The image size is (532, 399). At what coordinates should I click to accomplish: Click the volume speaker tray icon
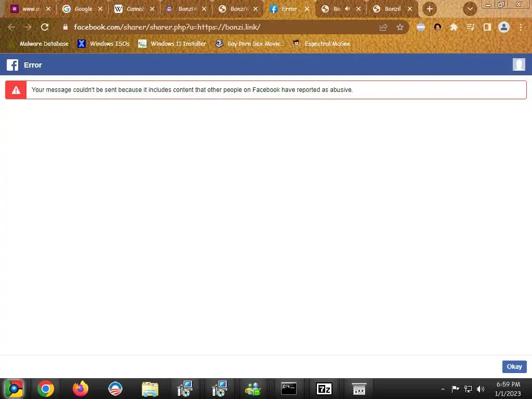(x=481, y=389)
